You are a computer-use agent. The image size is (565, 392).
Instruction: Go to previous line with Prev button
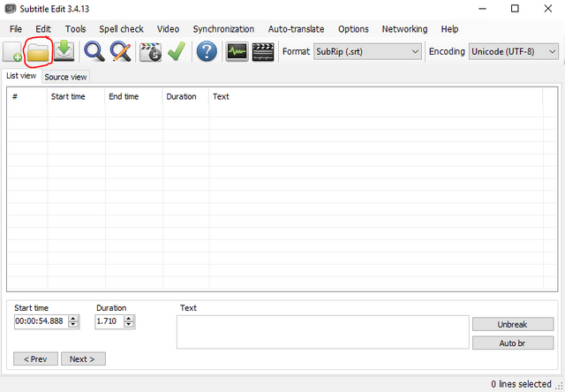tap(35, 358)
